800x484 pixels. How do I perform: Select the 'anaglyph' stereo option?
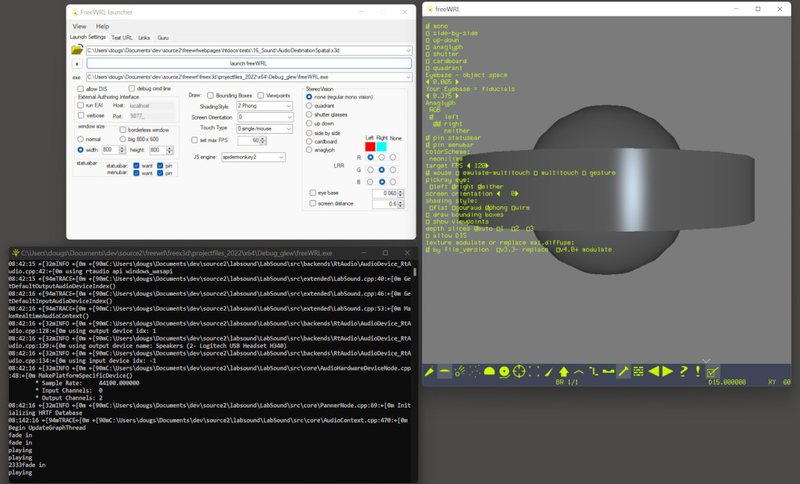[x=309, y=150]
